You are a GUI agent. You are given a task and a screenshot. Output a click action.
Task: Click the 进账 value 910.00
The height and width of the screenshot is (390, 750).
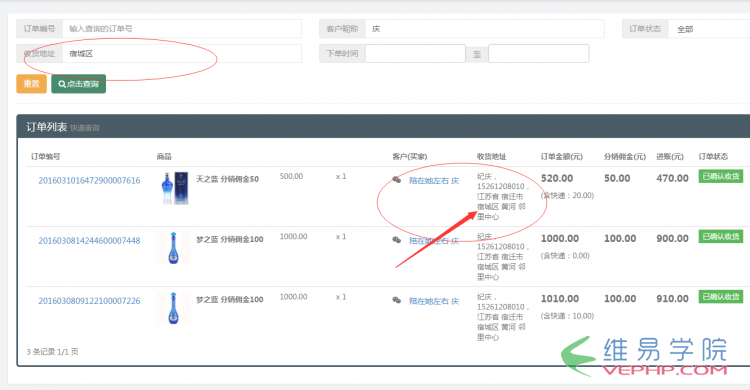(672, 299)
